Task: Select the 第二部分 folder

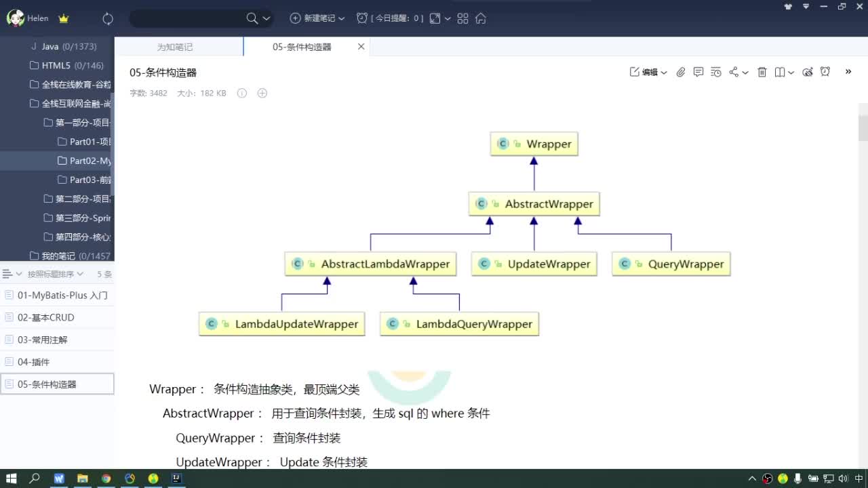Action: pyautogui.click(x=57, y=199)
